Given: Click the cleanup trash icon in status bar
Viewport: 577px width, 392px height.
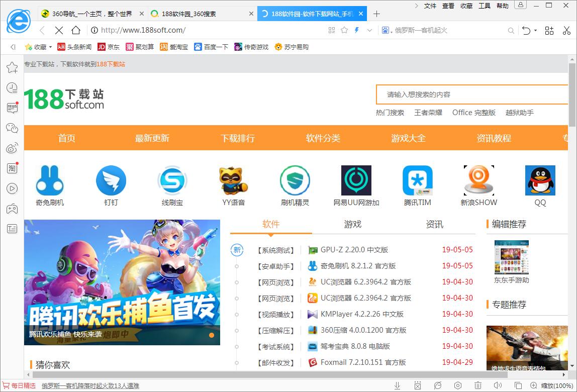Looking at the screenshot, I should (x=478, y=385).
